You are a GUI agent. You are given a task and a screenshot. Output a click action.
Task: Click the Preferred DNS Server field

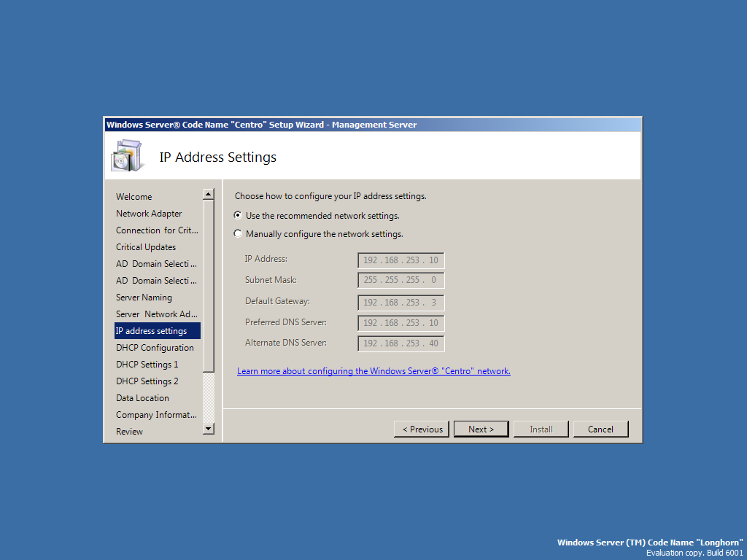[x=400, y=323]
